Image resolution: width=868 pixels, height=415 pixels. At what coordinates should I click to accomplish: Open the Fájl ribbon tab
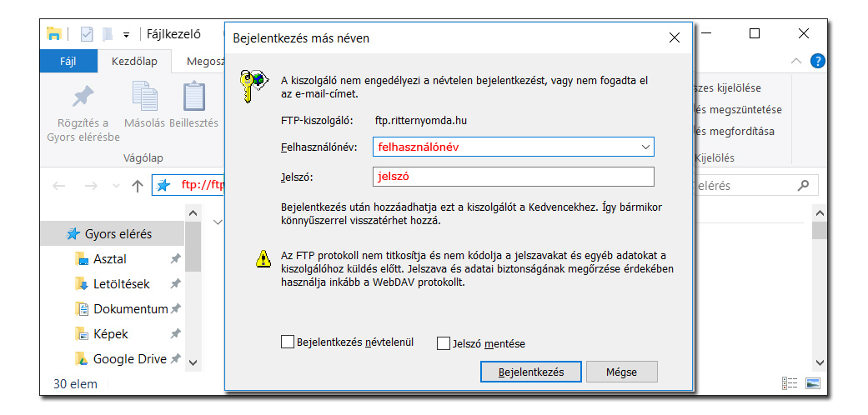pyautogui.click(x=68, y=62)
